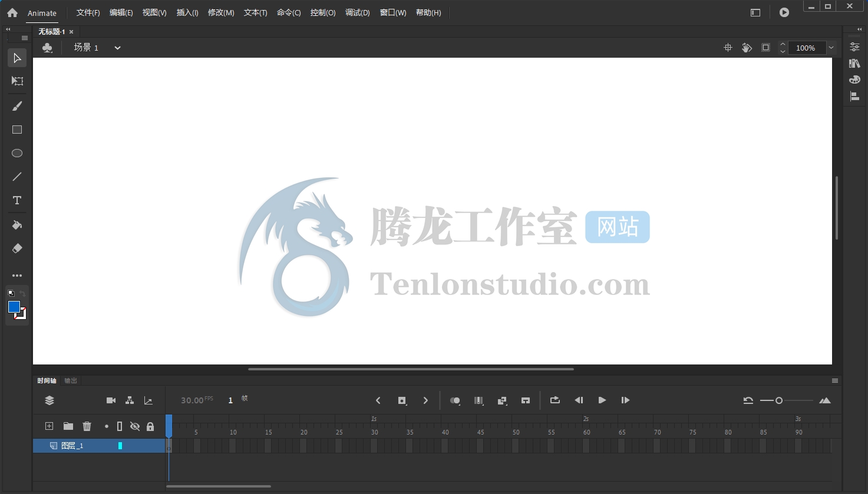Click the Test Movie play button
Screen dimensions: 868x494
(784, 12)
